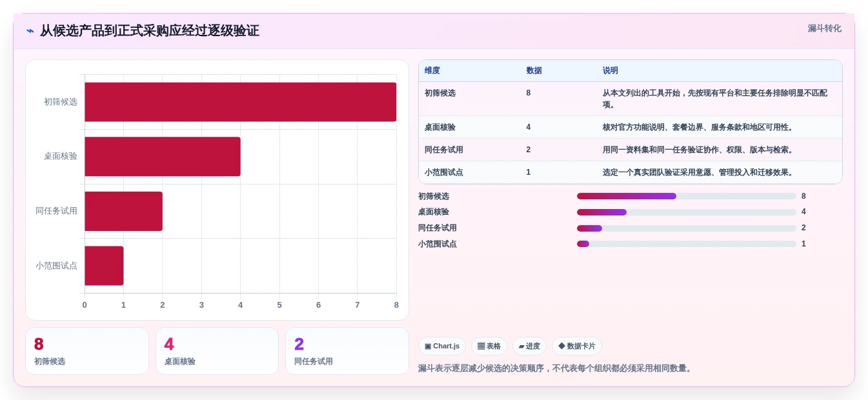
Task: Select the Chart.js chip
Action: point(442,346)
